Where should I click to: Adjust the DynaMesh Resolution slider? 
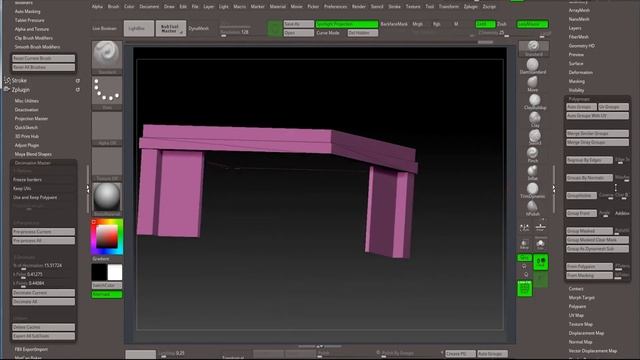[234, 32]
